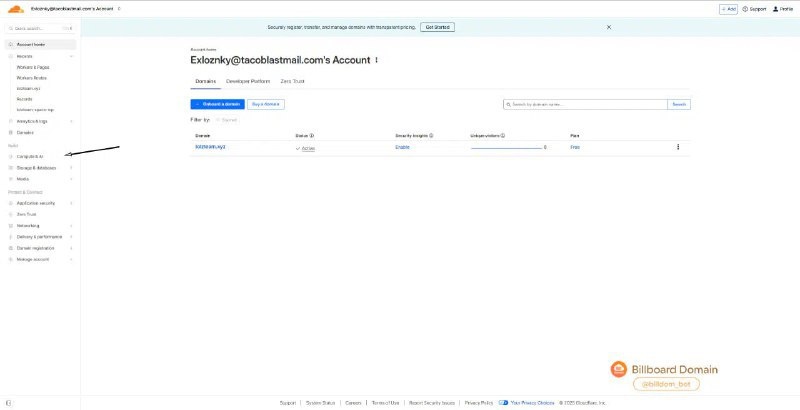Screen dimensions: 800x410
Task: Click the Free plan link
Action: coord(575,147)
